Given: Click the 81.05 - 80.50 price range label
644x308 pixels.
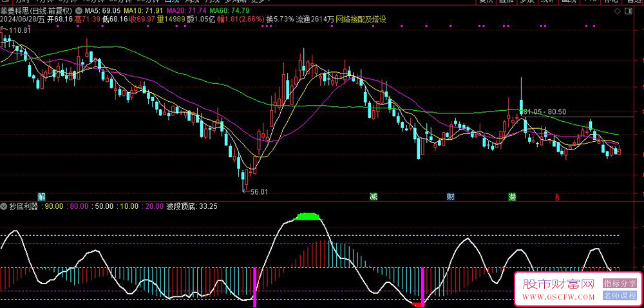Looking at the screenshot, I should tap(545, 111).
